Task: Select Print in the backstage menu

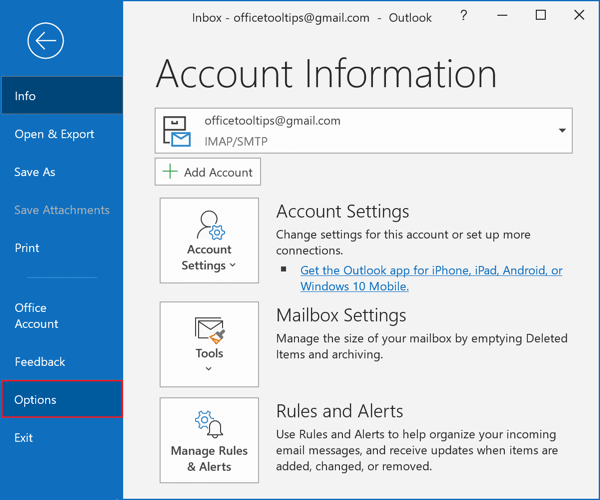Action: coord(27,248)
